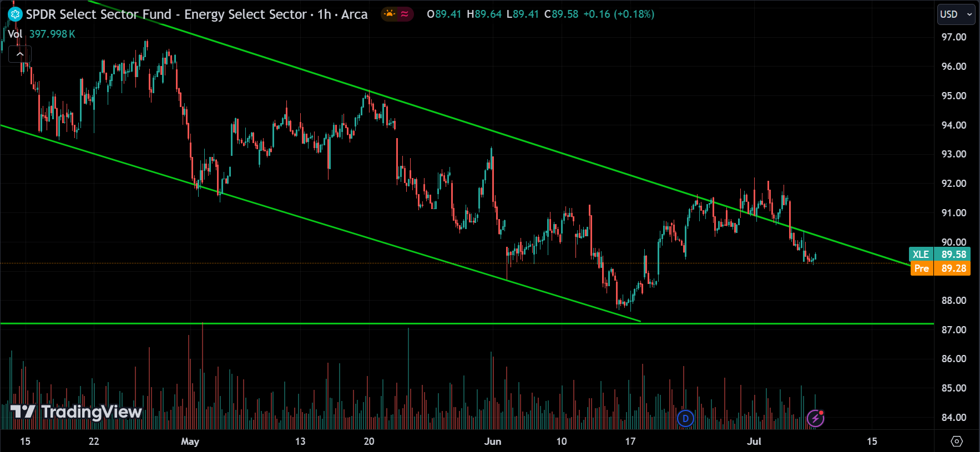
Task: Click the 84.00 price axis label
Action: [954, 418]
